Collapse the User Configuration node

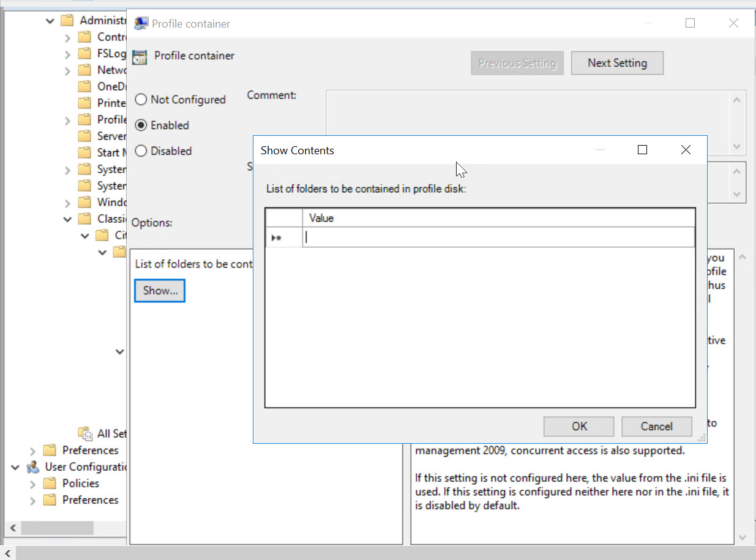tap(15, 467)
